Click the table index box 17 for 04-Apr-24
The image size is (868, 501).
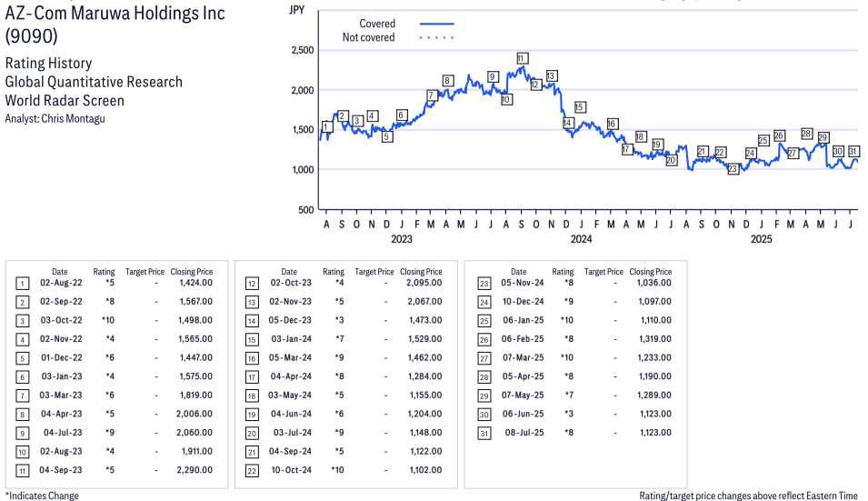click(252, 377)
